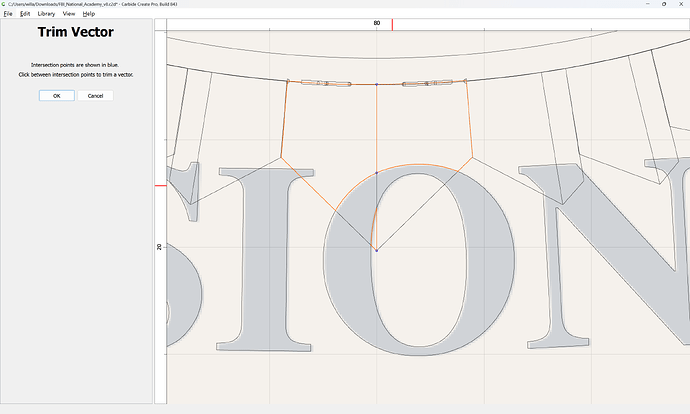Click the "Trim Vector" panel heading
Viewport: 690px width, 414px height.
coord(76,32)
